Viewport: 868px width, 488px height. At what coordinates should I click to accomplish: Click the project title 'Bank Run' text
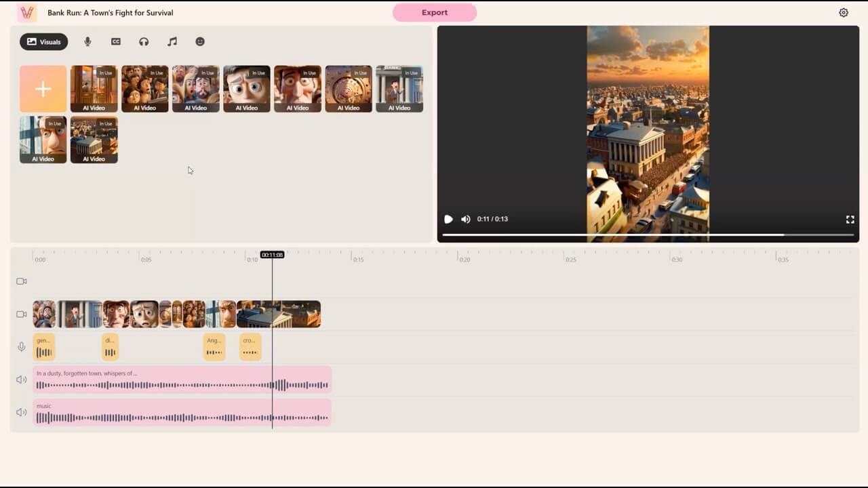[110, 12]
